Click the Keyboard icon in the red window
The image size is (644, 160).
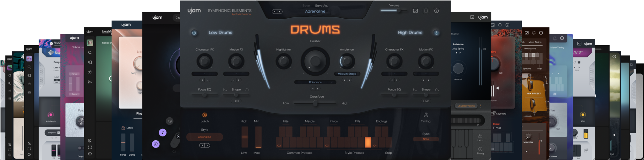pos(493,113)
